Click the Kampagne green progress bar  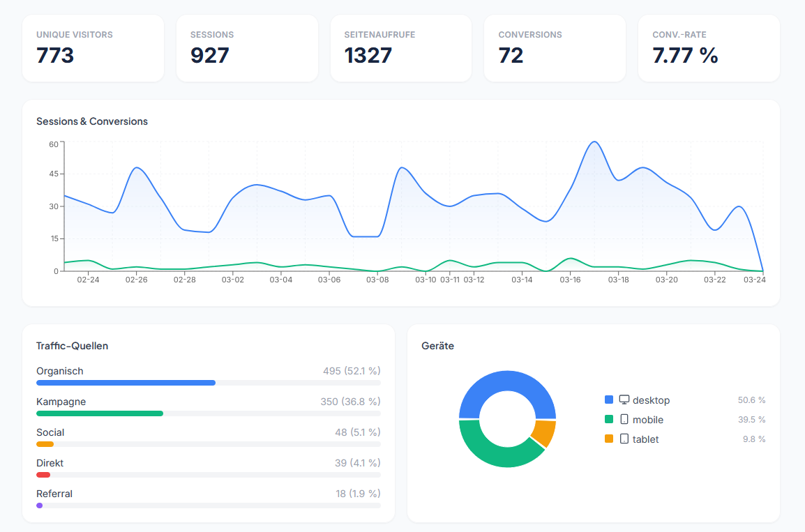[x=100, y=413]
